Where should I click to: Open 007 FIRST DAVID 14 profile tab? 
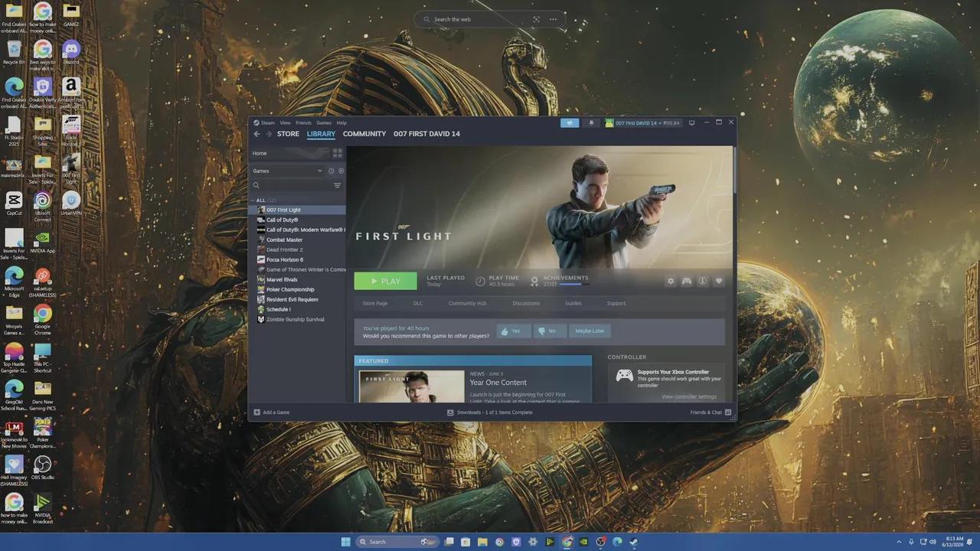[x=426, y=134]
